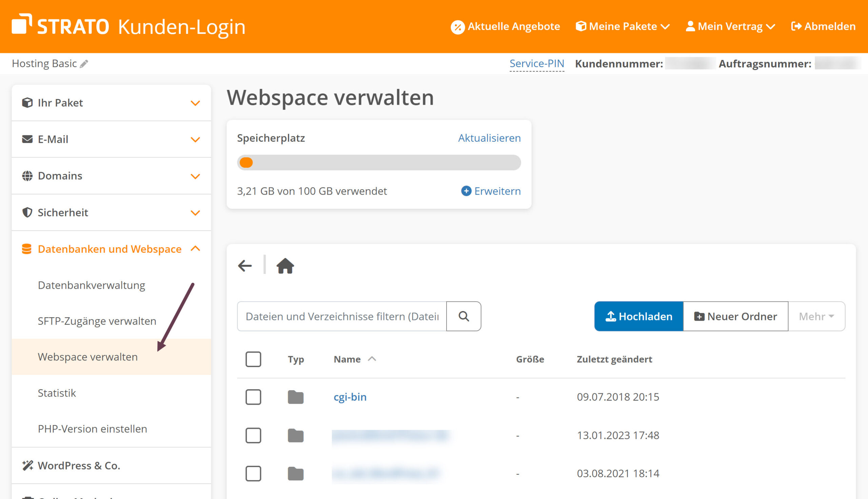Open the cgi-bin folder icon
Viewport: 868px width, 499px height.
coord(295,397)
